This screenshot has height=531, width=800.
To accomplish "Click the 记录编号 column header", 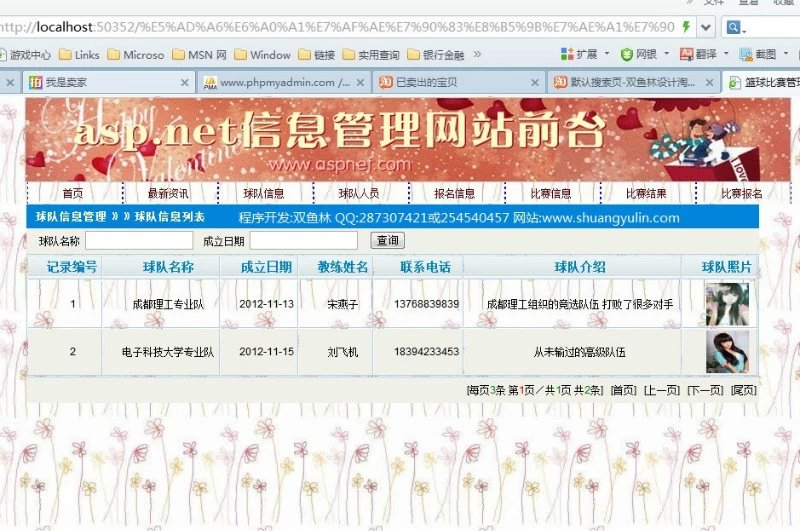I will [x=72, y=267].
